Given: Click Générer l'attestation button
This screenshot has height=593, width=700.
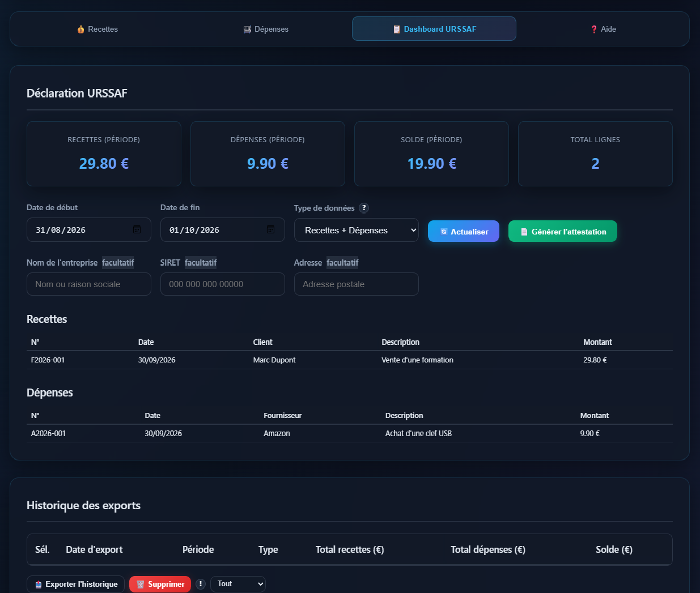Looking at the screenshot, I should pyautogui.click(x=563, y=231).
